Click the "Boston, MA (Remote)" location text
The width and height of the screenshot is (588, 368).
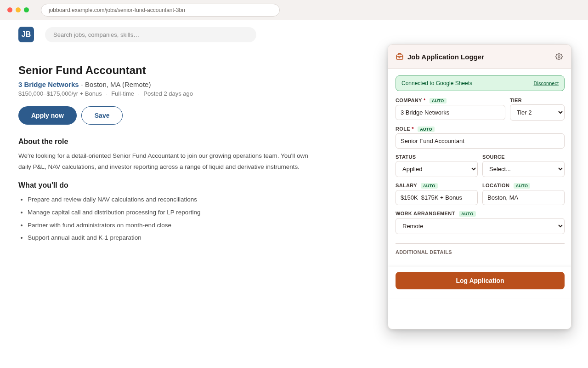click(x=118, y=85)
